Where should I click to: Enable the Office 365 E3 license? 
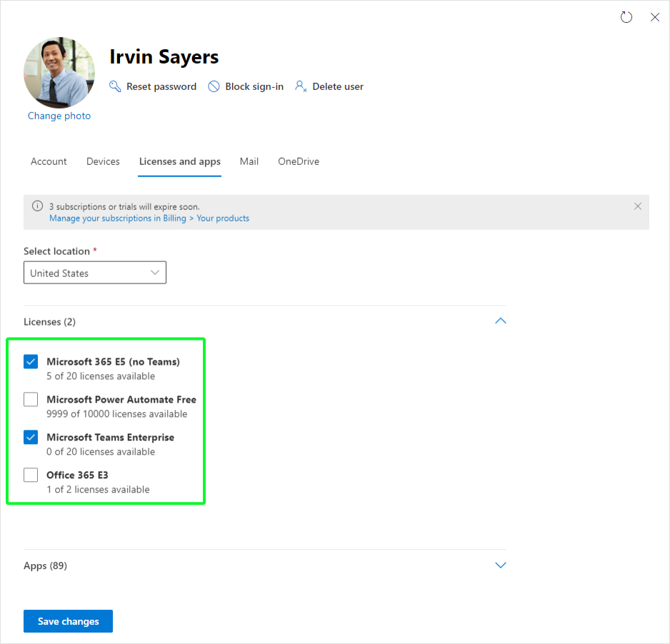point(31,476)
